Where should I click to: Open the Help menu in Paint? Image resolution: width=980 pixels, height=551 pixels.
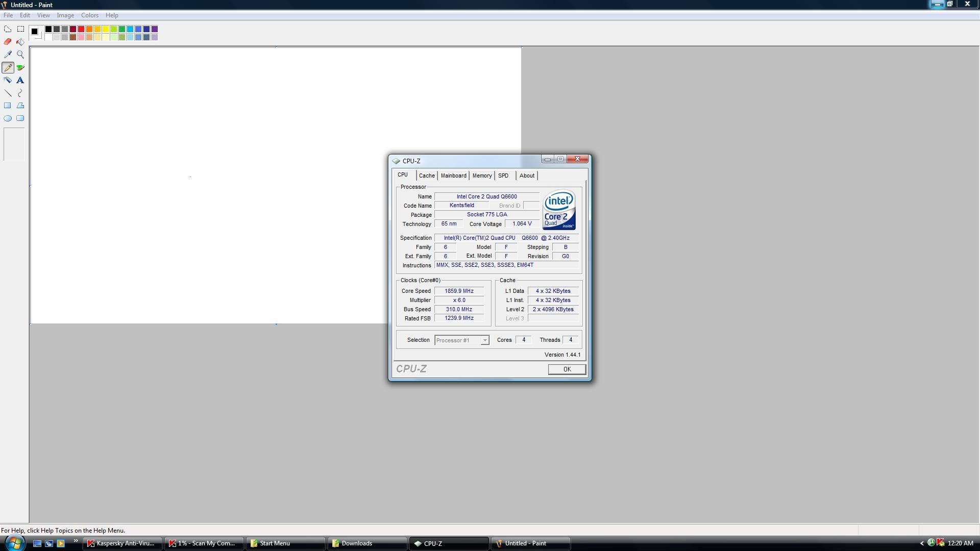pyautogui.click(x=112, y=15)
